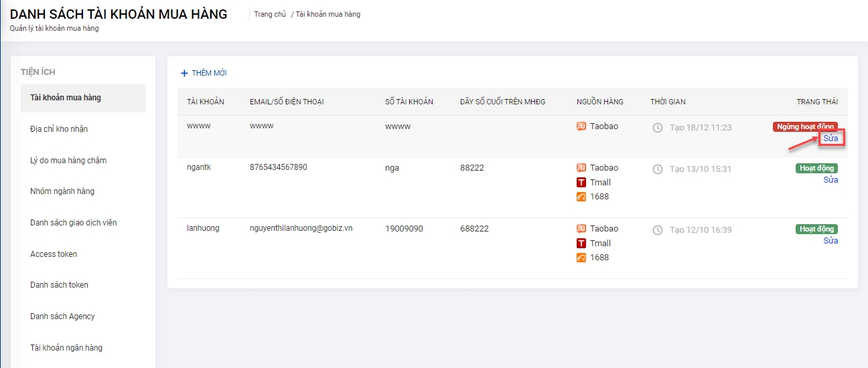868x368 pixels.
Task: Click the Trang chủ breadcrumb link
Action: click(x=270, y=14)
